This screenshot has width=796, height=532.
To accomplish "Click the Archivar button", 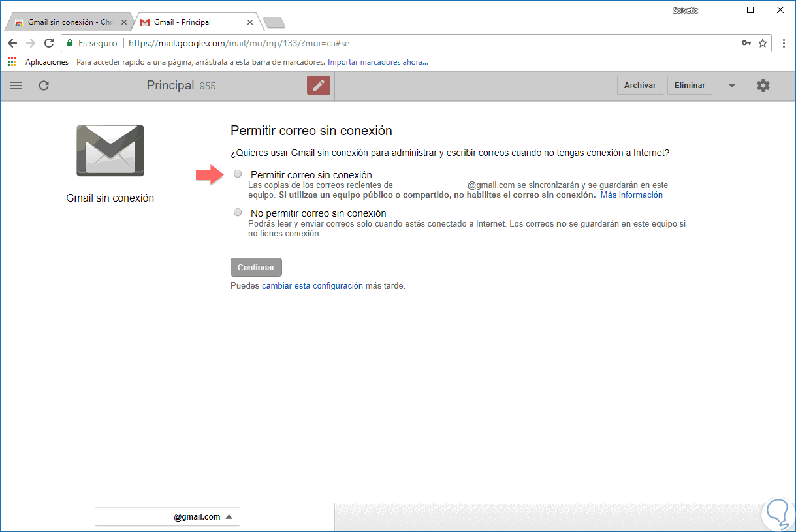I will point(640,86).
